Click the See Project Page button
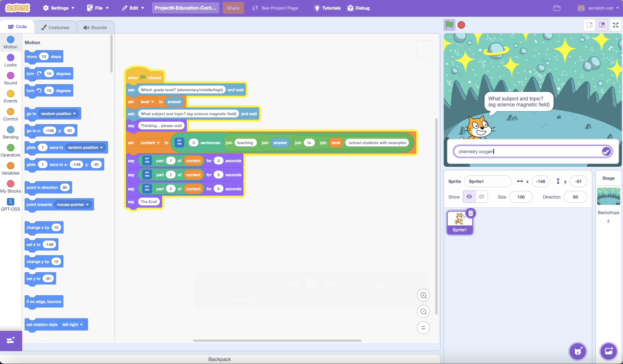623x364 pixels. [275, 8]
